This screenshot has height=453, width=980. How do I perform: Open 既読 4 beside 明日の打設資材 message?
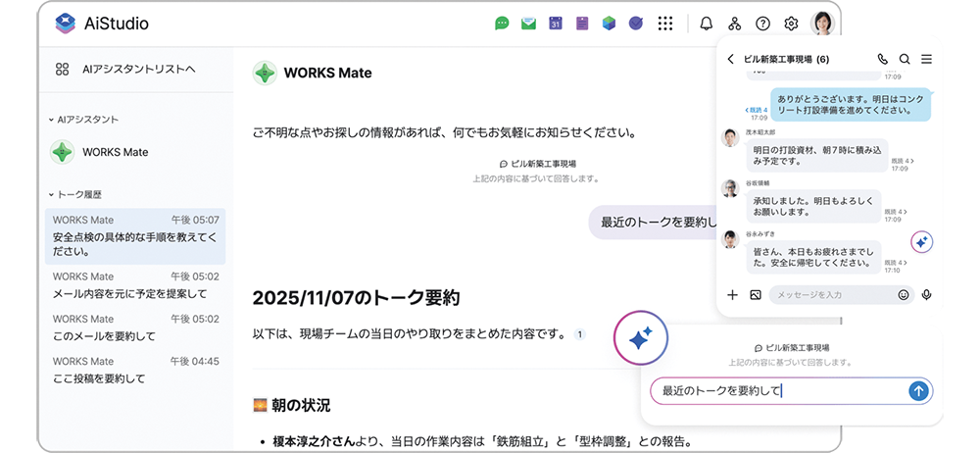pyautogui.click(x=903, y=161)
